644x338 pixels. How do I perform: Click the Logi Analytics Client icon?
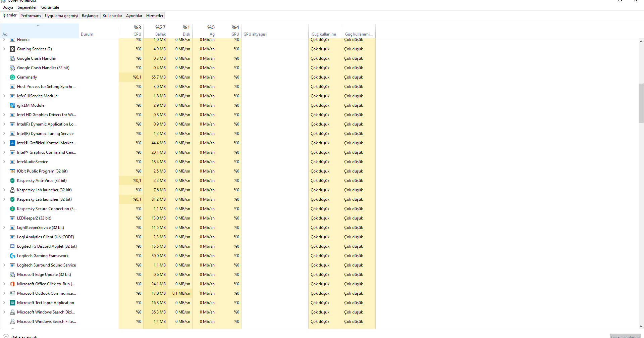tap(12, 237)
